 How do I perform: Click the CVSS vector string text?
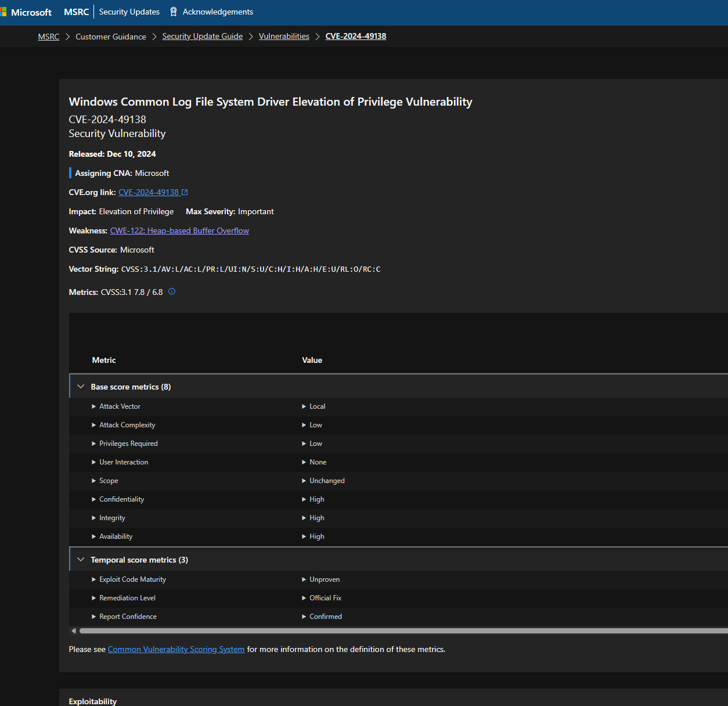pos(251,269)
